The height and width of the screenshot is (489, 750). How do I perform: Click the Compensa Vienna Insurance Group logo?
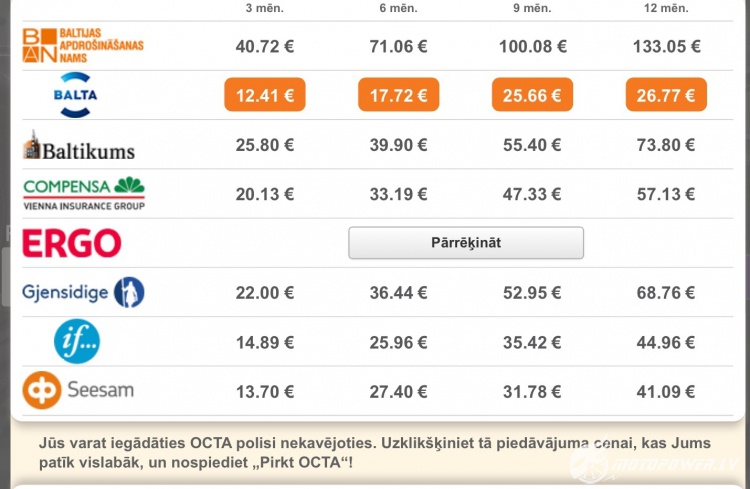tap(84, 194)
